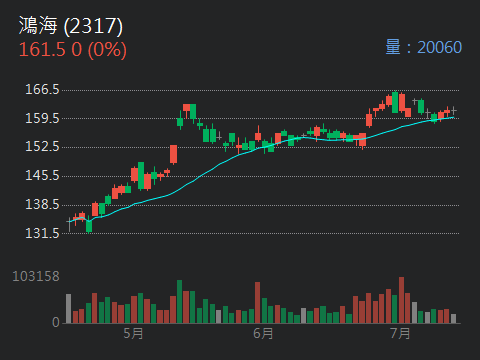480x360 pixels.
Task: Click the 138.5 price axis label
Action: click(x=42, y=204)
